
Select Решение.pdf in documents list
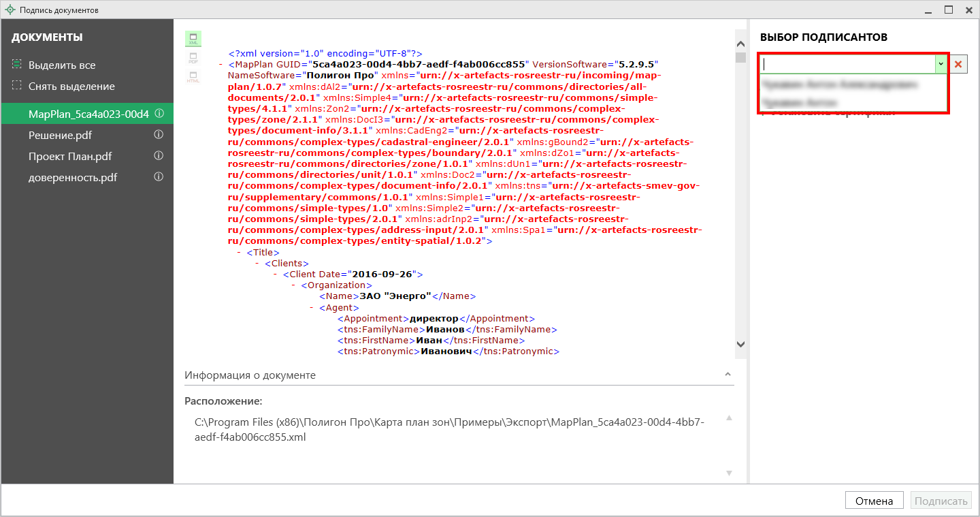[60, 135]
